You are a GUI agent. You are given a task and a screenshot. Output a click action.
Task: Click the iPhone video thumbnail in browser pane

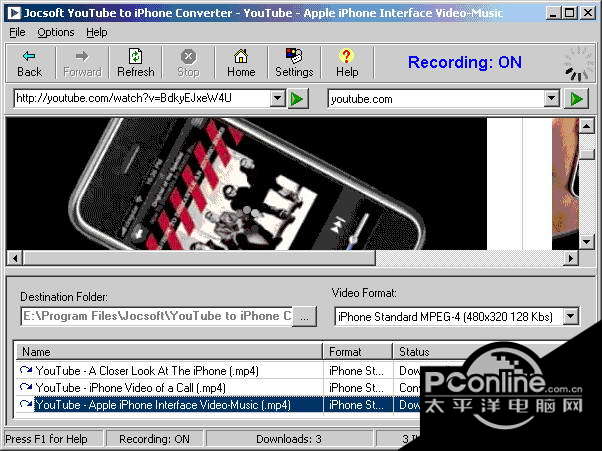point(246,184)
